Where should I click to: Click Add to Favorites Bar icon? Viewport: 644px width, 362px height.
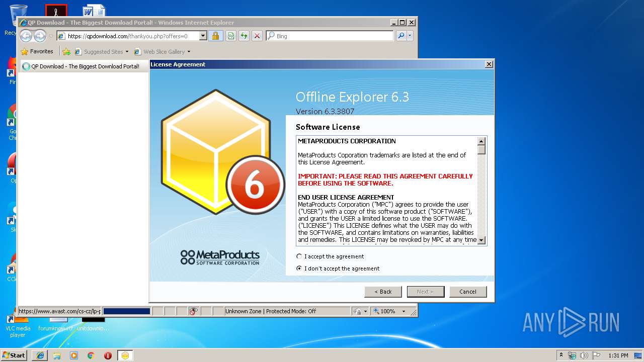[x=66, y=51]
